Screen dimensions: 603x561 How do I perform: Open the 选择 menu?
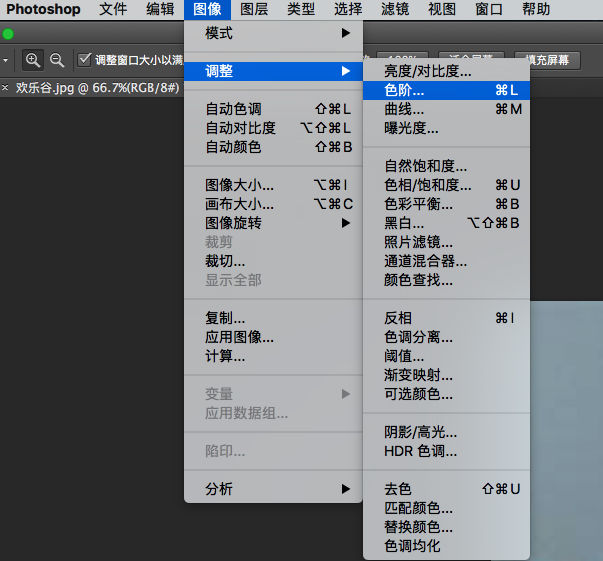(x=348, y=9)
